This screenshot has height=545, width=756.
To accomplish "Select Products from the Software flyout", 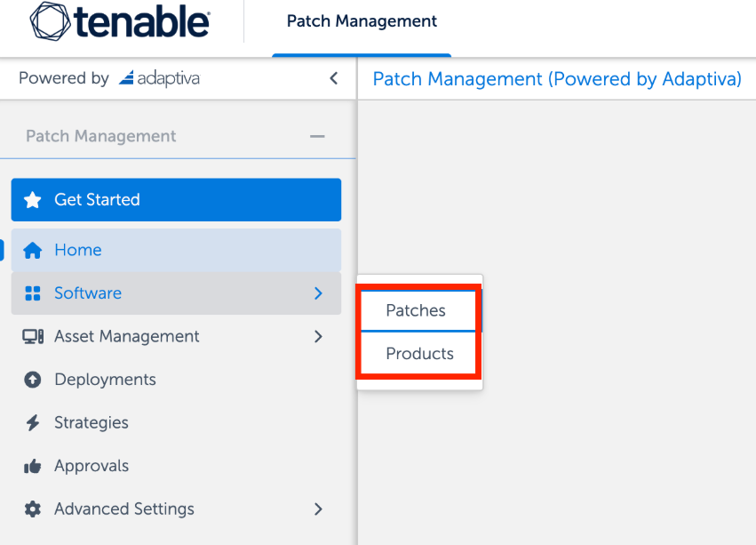I will [419, 354].
